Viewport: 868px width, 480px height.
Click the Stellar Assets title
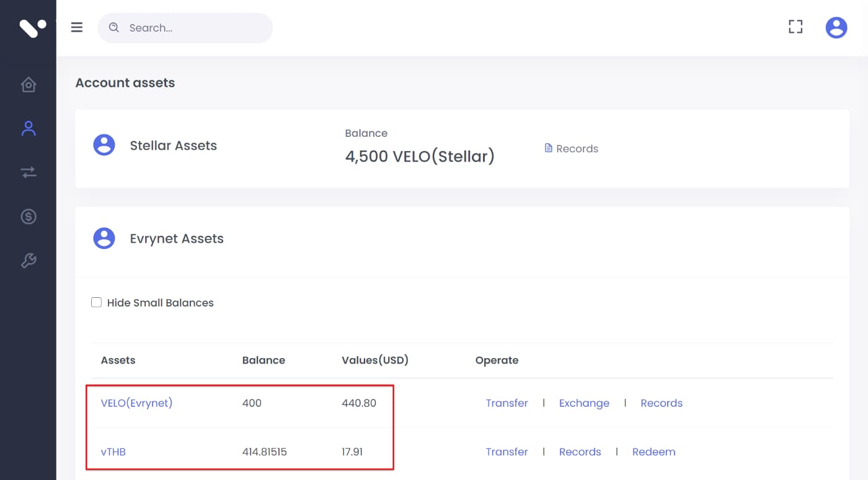click(174, 146)
